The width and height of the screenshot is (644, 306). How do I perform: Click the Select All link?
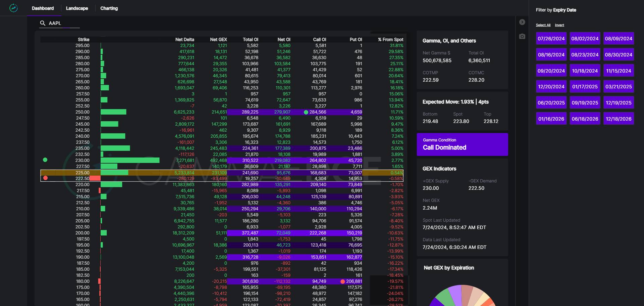pyautogui.click(x=543, y=25)
